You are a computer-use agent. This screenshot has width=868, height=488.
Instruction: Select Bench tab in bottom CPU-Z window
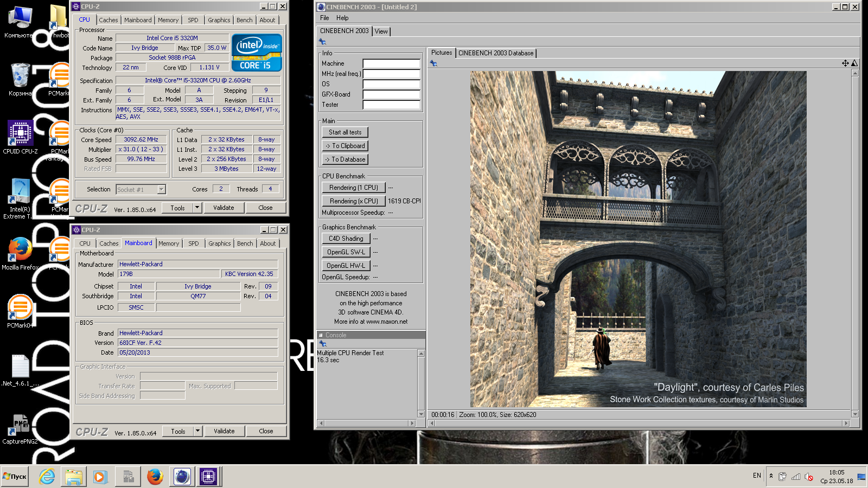click(x=245, y=243)
